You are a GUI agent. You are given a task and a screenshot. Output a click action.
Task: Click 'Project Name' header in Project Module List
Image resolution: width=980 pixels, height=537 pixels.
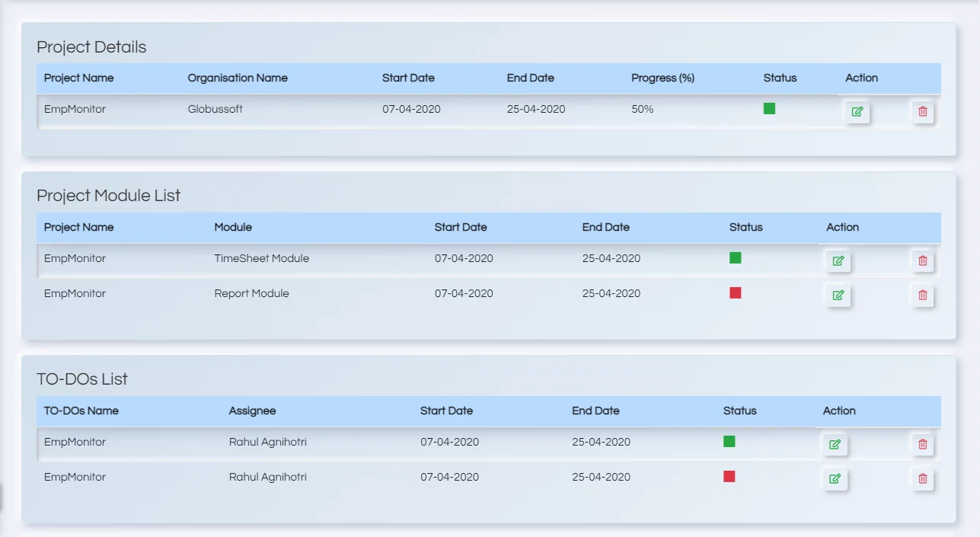(78, 227)
